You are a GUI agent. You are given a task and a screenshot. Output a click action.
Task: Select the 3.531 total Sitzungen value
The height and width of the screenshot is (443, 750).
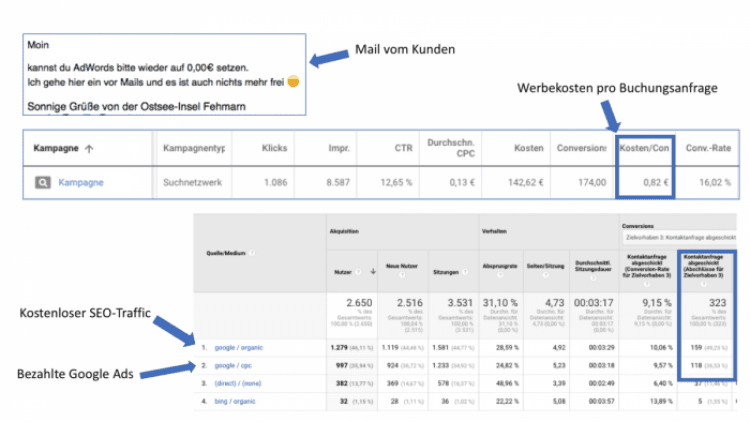coord(460,303)
